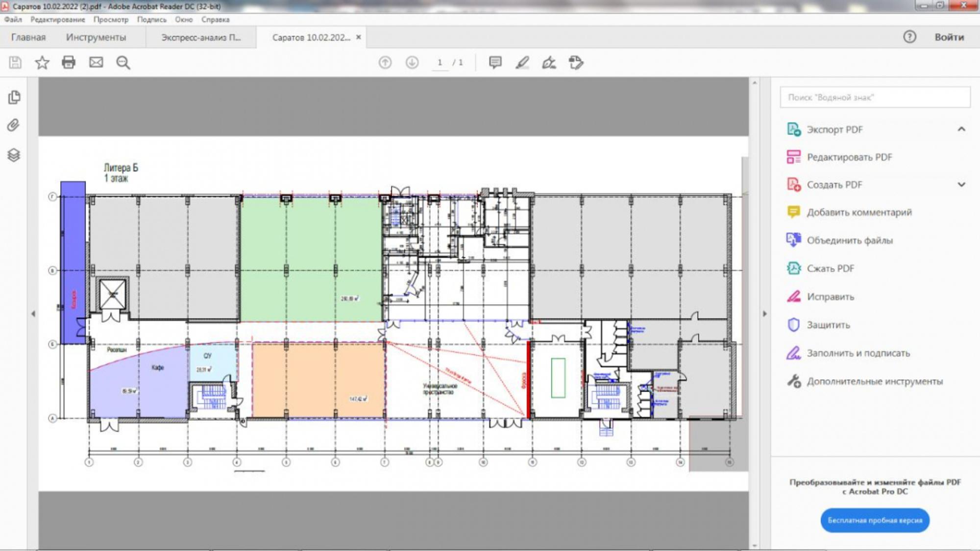Viewport: 980px width, 551px height.
Task: Open the Sign document pen icon
Action: 549,63
